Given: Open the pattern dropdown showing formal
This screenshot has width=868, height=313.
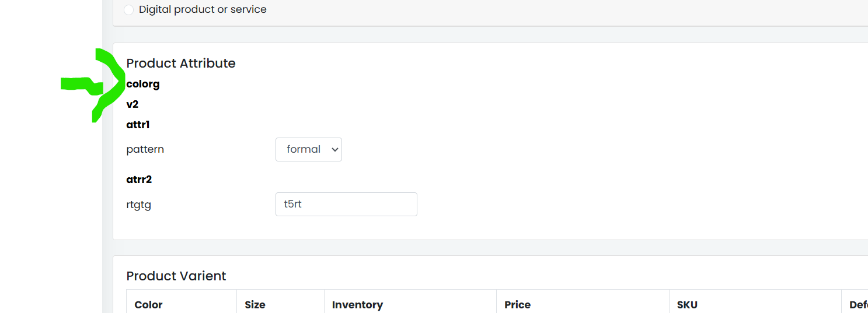Looking at the screenshot, I should (x=309, y=149).
